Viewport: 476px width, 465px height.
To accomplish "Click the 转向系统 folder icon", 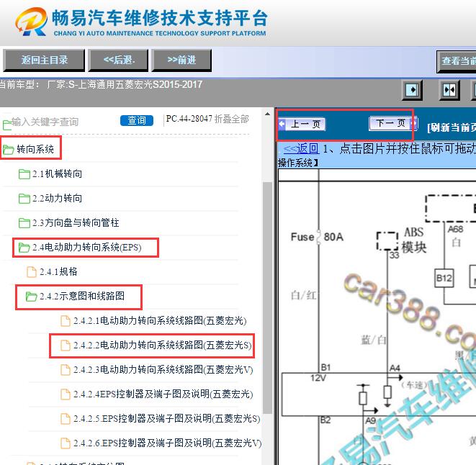I will pos(8,149).
